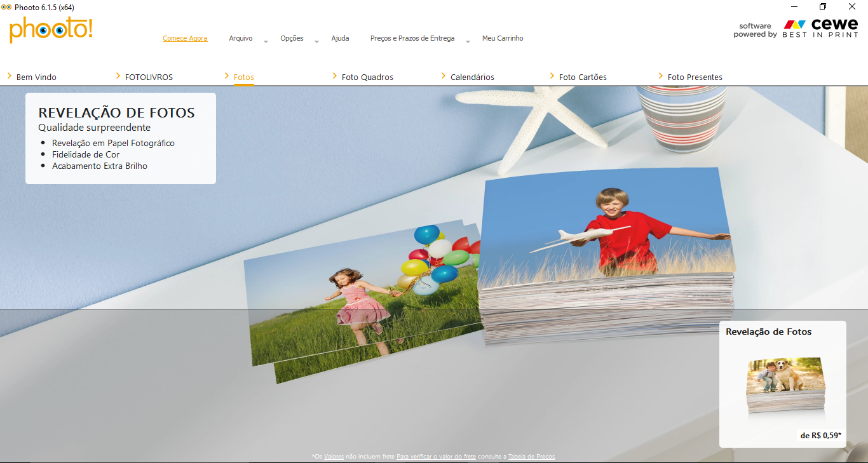The image size is (868, 463).
Task: Click the Comece Agora link
Action: coord(185,38)
